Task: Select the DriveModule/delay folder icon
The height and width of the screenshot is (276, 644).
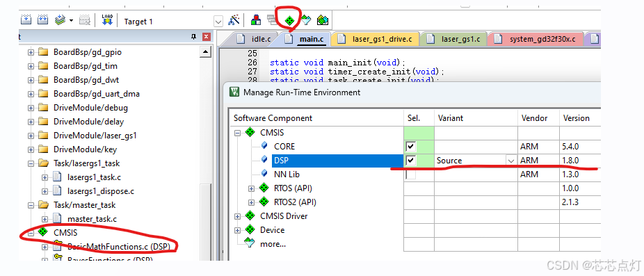Action: tap(43, 122)
